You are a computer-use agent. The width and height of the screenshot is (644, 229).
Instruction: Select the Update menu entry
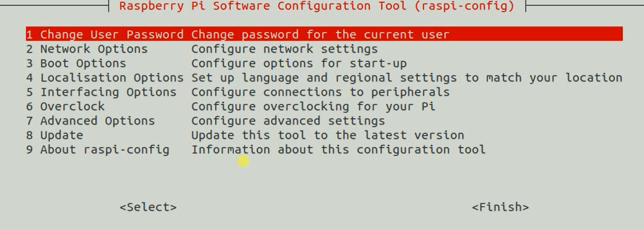[55, 135]
